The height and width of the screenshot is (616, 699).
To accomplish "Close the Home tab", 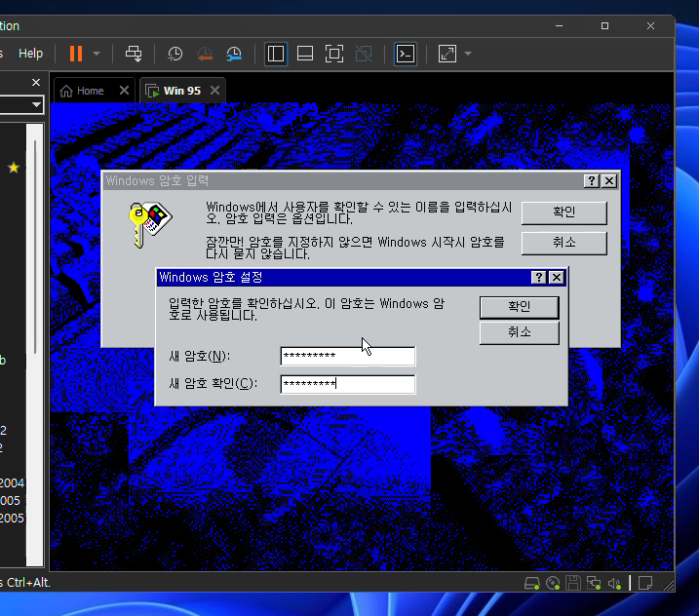I will (x=125, y=91).
